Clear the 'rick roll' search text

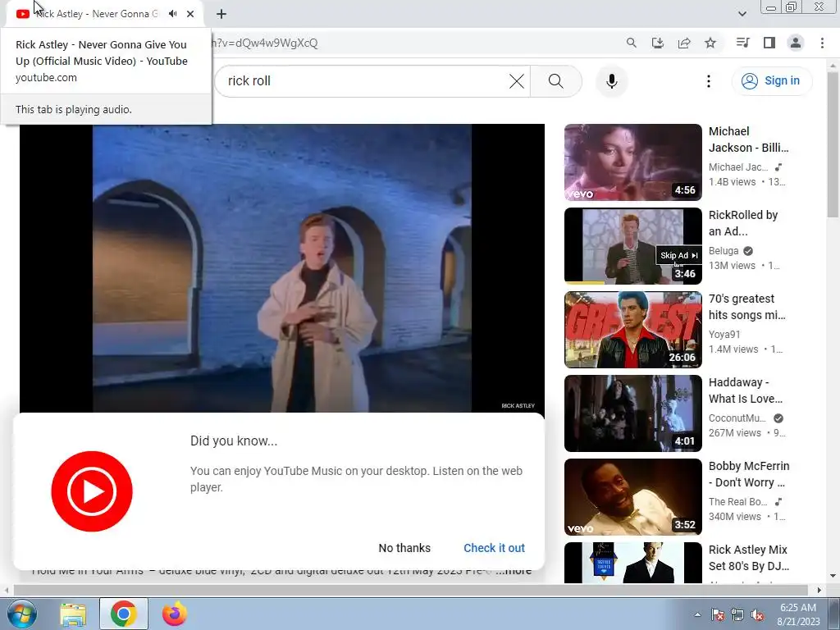pyautogui.click(x=517, y=81)
